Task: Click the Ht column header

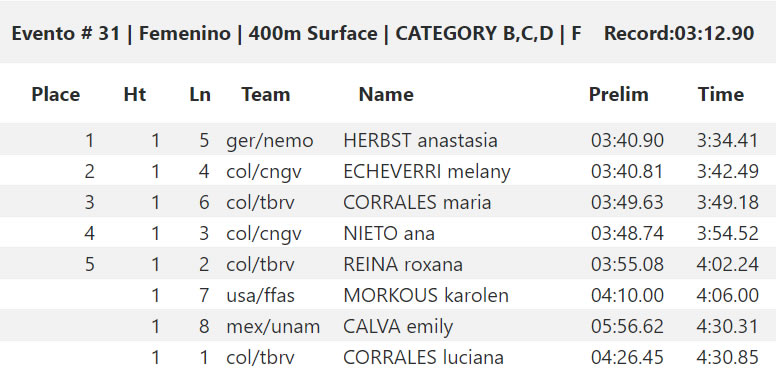Action: tap(135, 94)
